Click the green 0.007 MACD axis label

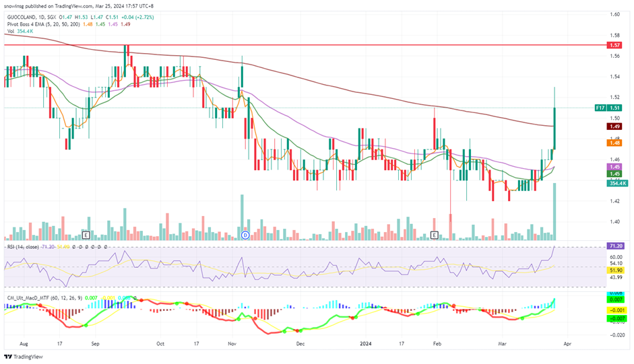coord(616,299)
